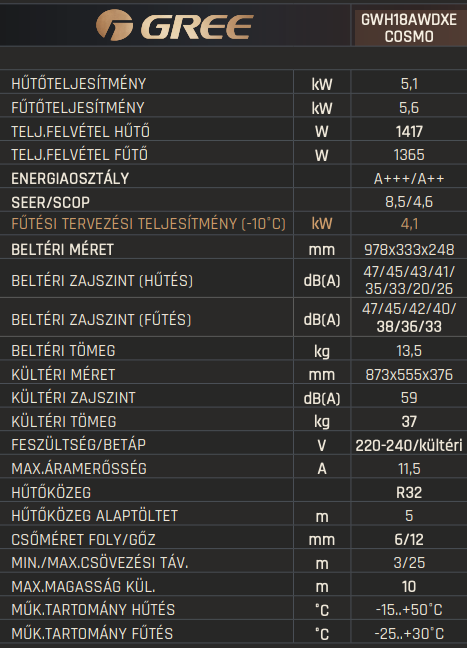Click the BELTÉRI ZAJSZINT (FŰTÉS) noise values

[409, 317]
